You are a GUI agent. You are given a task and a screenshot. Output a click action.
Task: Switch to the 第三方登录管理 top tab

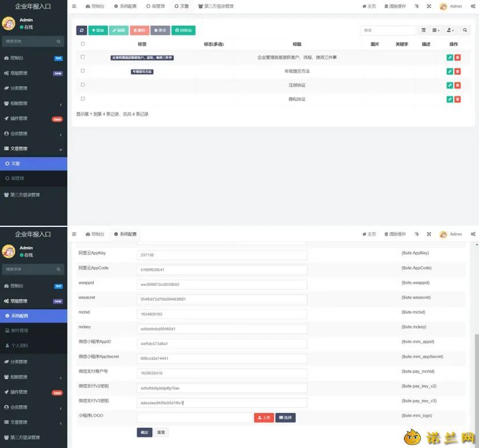coord(216,6)
